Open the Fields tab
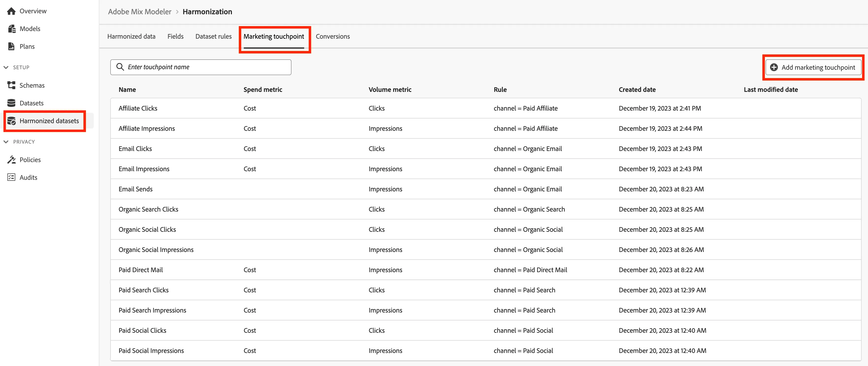The image size is (868, 366). [x=175, y=36]
